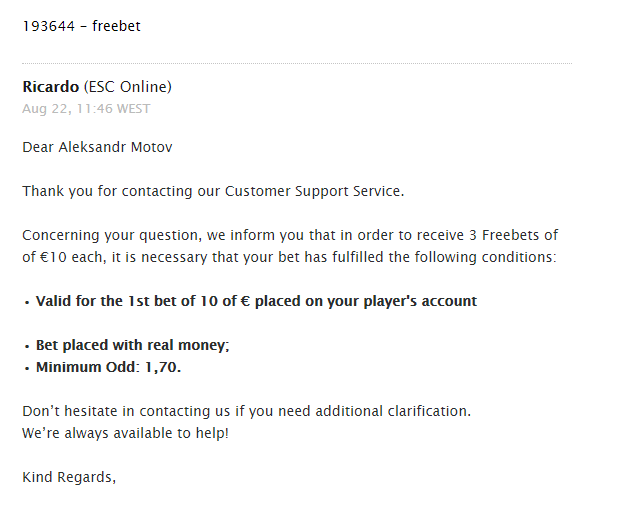Viewport: 618px width, 515px height.
Task: Click the greeting 'Dear Aleksandr Motov'
Action: click(x=97, y=148)
